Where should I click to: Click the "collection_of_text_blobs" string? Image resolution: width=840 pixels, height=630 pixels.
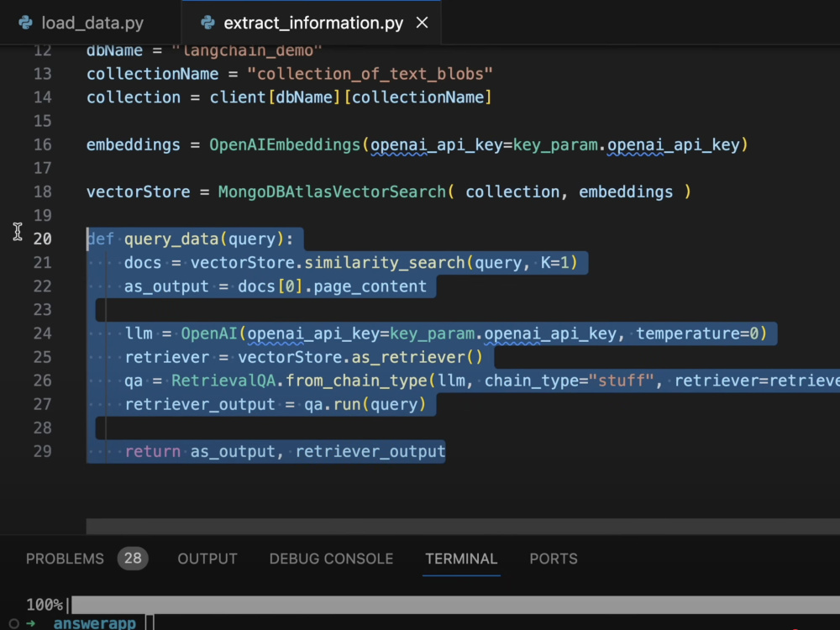370,74
